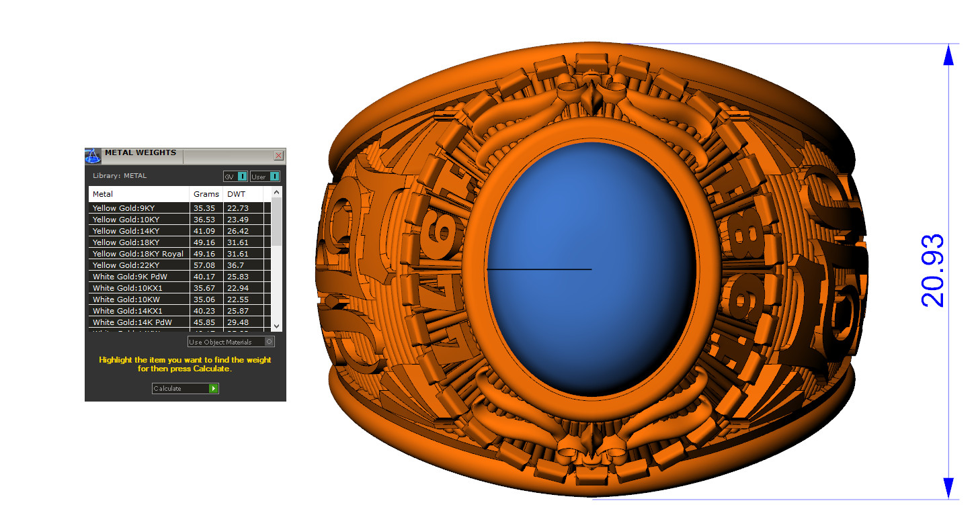Click the Metal Weights scale icon

tap(93, 156)
